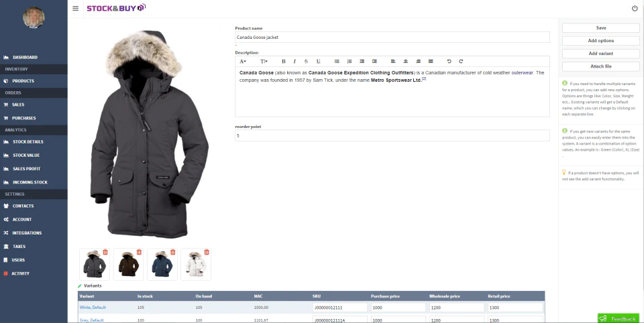Toggle underline formatting
Image resolution: width=644 pixels, height=323 pixels.
tap(318, 61)
